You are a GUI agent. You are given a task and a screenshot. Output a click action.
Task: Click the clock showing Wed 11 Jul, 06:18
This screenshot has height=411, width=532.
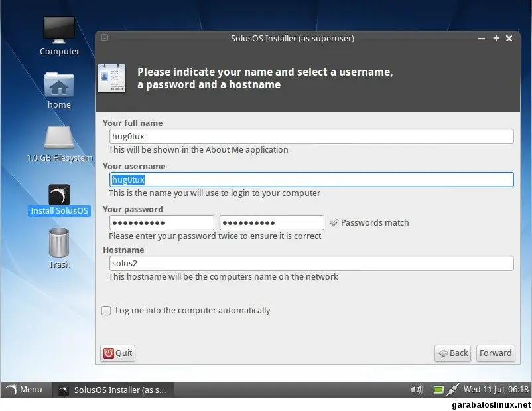496,390
